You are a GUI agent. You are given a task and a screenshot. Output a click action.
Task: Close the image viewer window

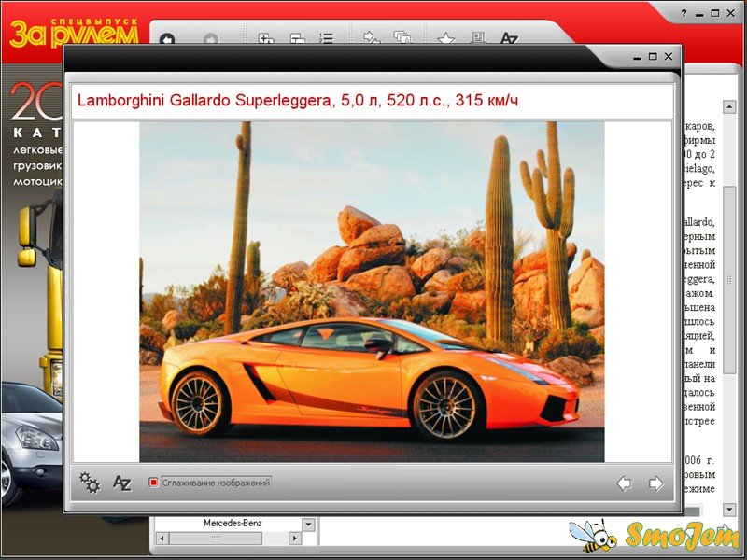tap(669, 56)
